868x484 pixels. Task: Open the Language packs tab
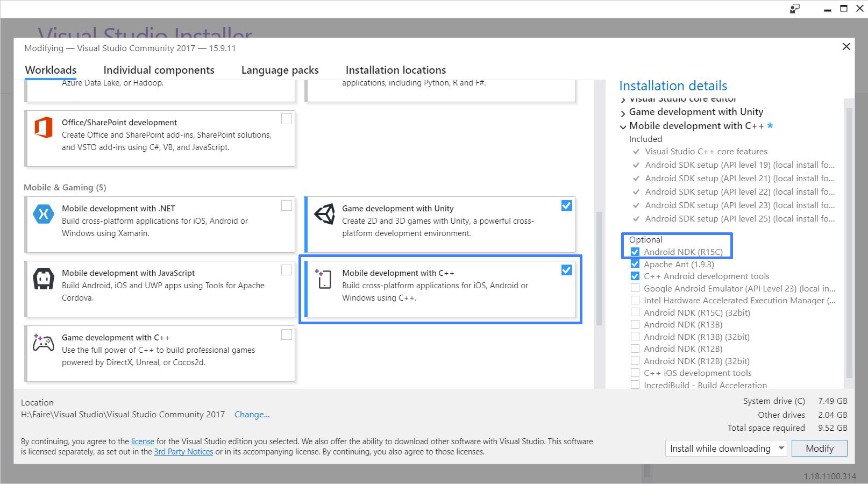point(280,70)
